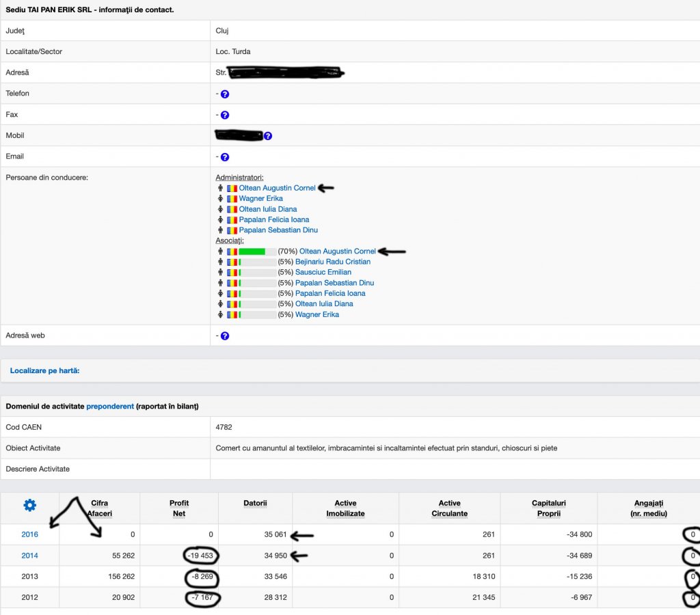Open associate Bejinariu Radu Cristian link
700x615 pixels.
pos(333,262)
